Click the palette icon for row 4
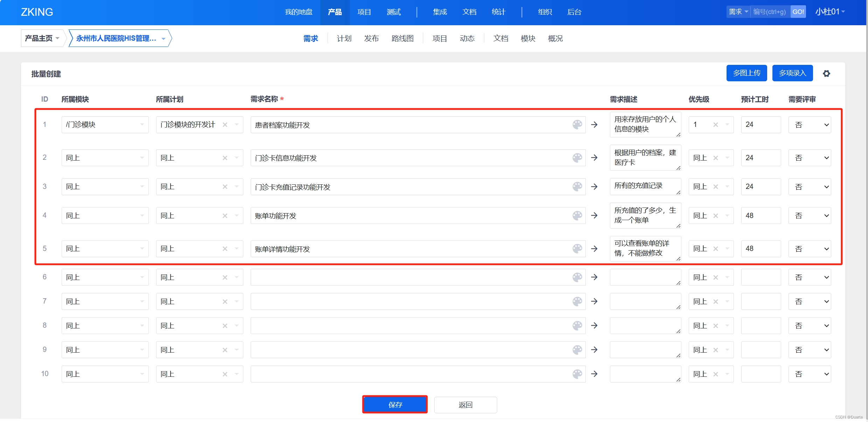This screenshot has width=868, height=422. [x=577, y=215]
